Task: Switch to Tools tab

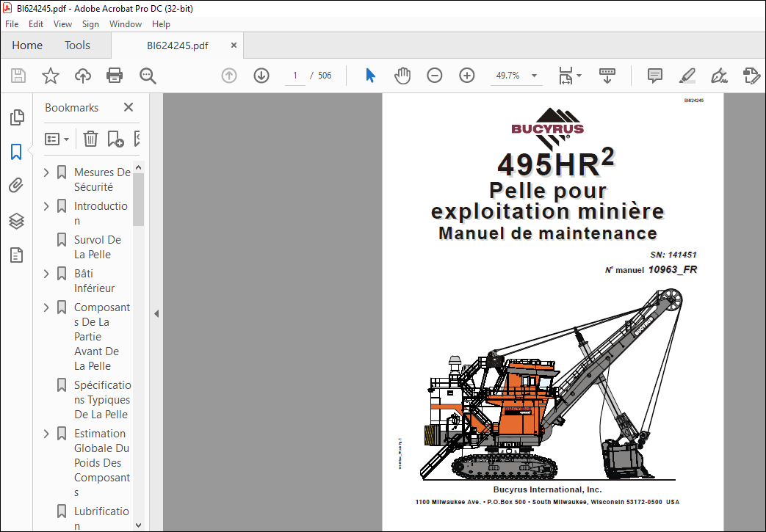Action: (x=77, y=45)
